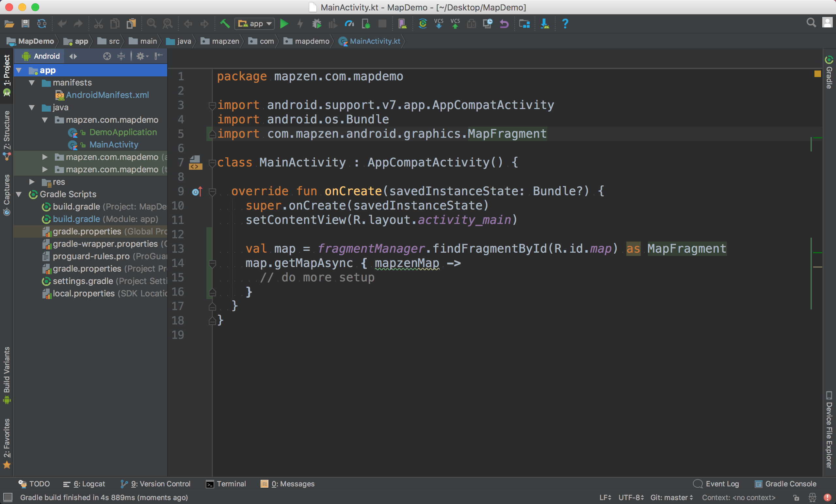The height and width of the screenshot is (504, 836).
Task: Click the Event Log button
Action: click(716, 484)
